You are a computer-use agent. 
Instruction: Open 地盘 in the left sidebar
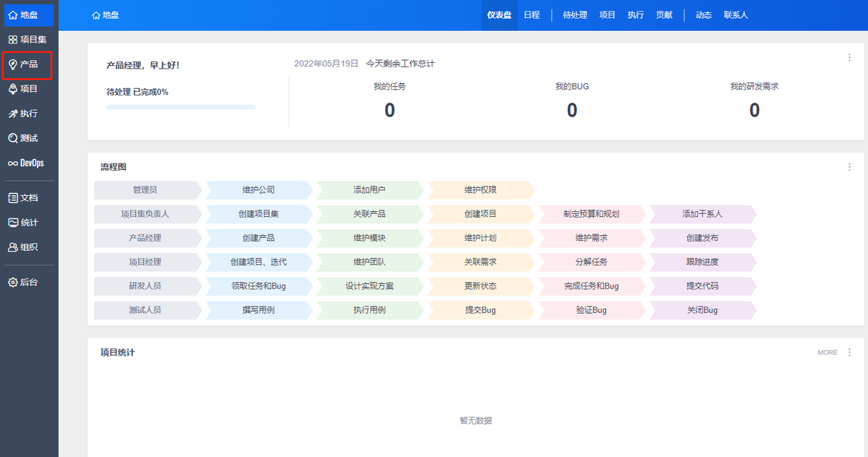pyautogui.click(x=29, y=14)
